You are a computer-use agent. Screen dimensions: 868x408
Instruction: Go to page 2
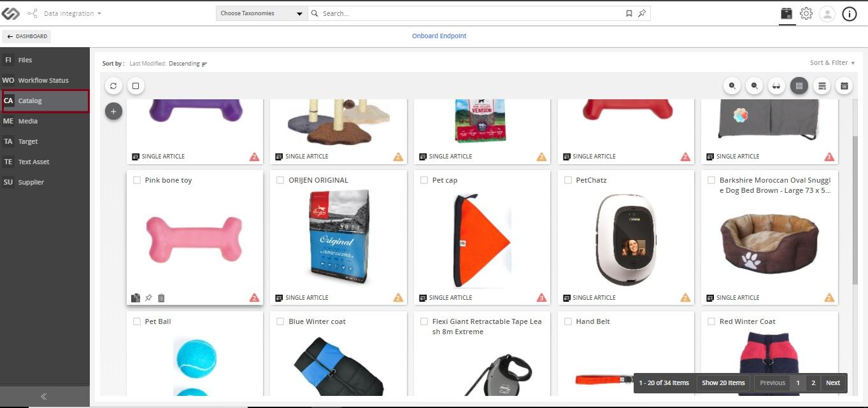tap(813, 383)
